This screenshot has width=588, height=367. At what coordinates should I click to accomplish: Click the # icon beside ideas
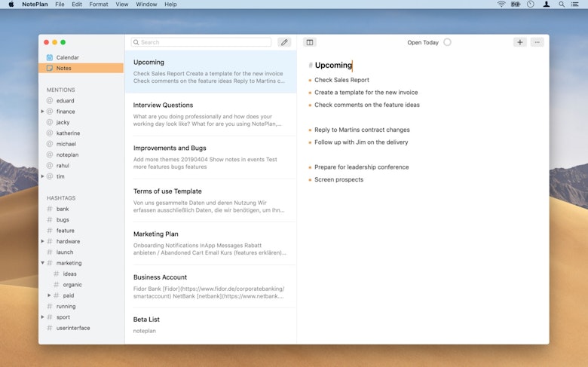[x=57, y=274]
